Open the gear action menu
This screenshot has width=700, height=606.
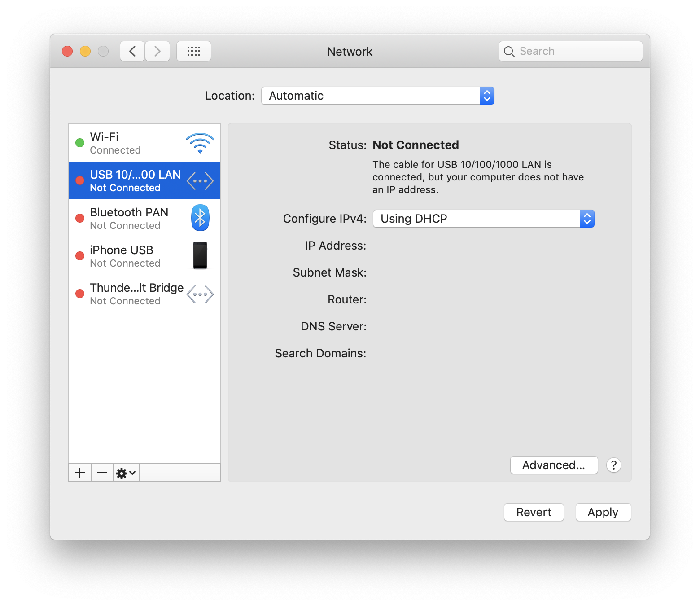[126, 473]
